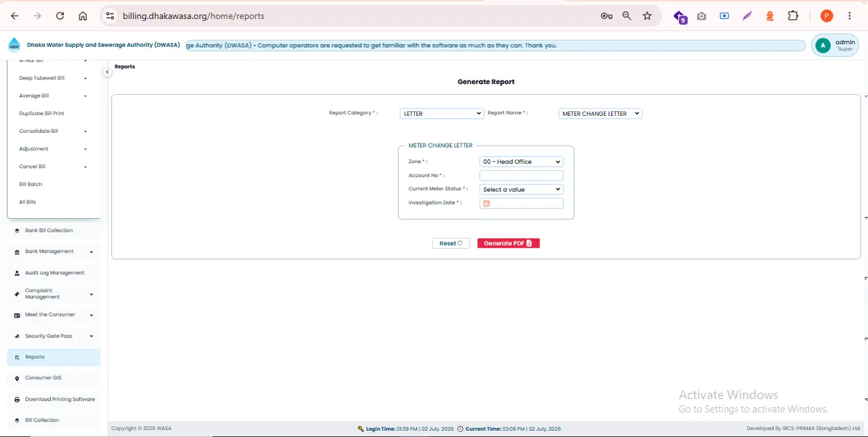The height and width of the screenshot is (437, 868).
Task: Open the Chrome three-dot menu
Action: pos(850,16)
